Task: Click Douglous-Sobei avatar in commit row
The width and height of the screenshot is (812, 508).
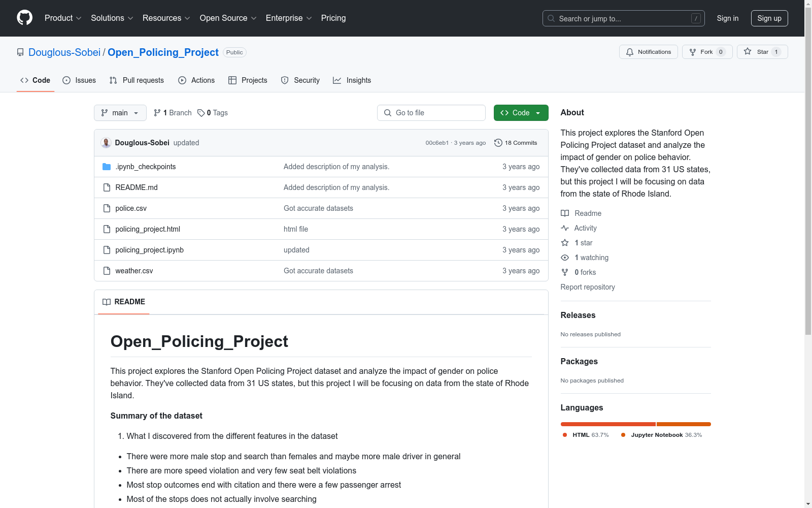Action: pyautogui.click(x=106, y=143)
